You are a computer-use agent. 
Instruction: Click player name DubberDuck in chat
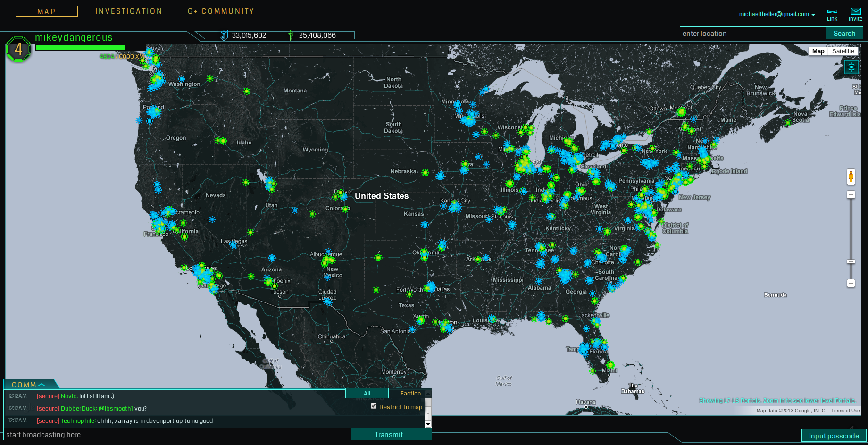click(78, 408)
